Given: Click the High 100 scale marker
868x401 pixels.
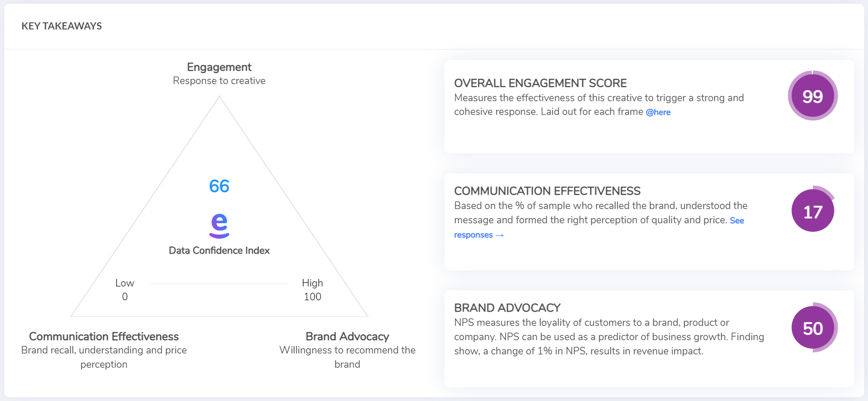Looking at the screenshot, I should click(x=312, y=289).
